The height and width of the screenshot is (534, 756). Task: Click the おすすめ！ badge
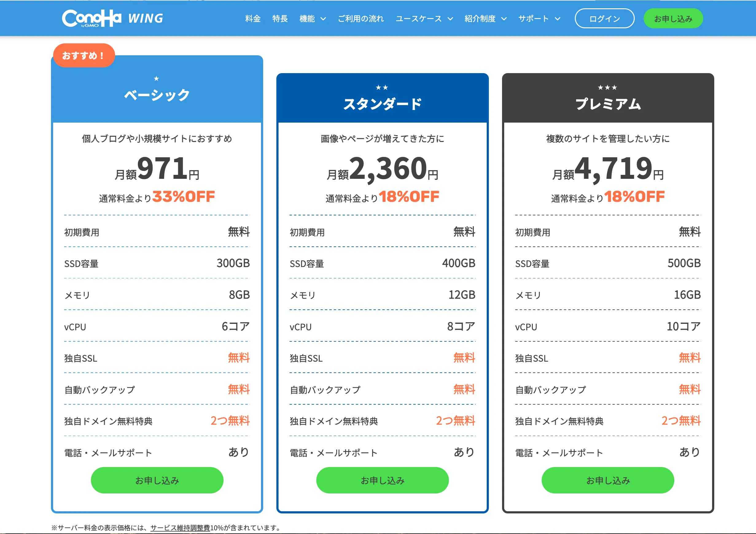click(x=84, y=55)
